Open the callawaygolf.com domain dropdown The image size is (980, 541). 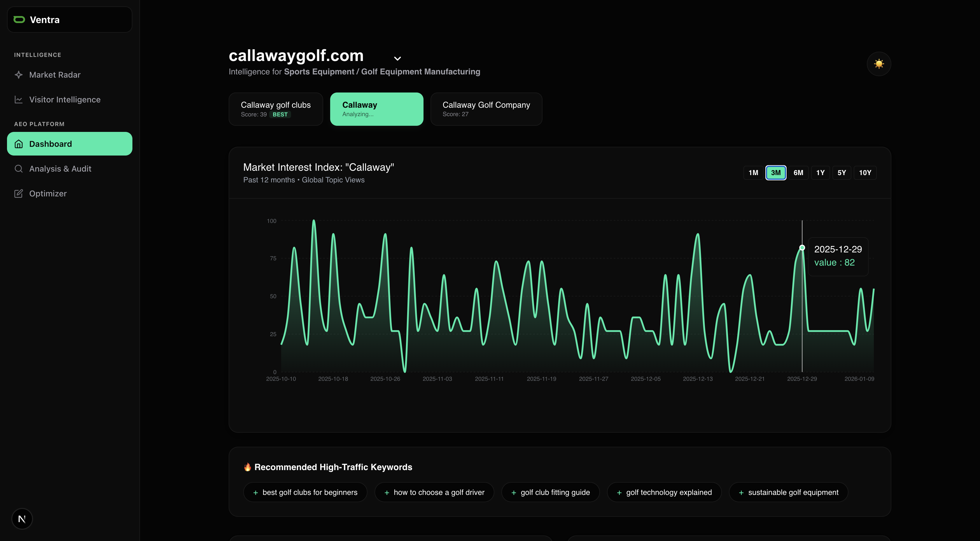click(x=397, y=58)
